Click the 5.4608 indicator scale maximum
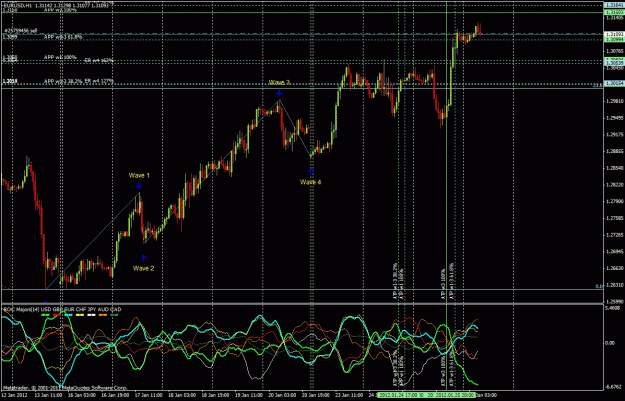The height and width of the screenshot is (401, 625). pyautogui.click(x=613, y=308)
